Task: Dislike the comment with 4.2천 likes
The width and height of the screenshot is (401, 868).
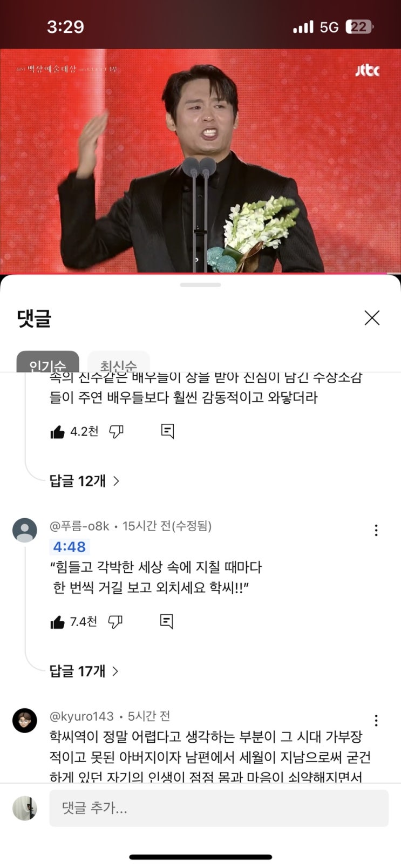Action: 117,431
